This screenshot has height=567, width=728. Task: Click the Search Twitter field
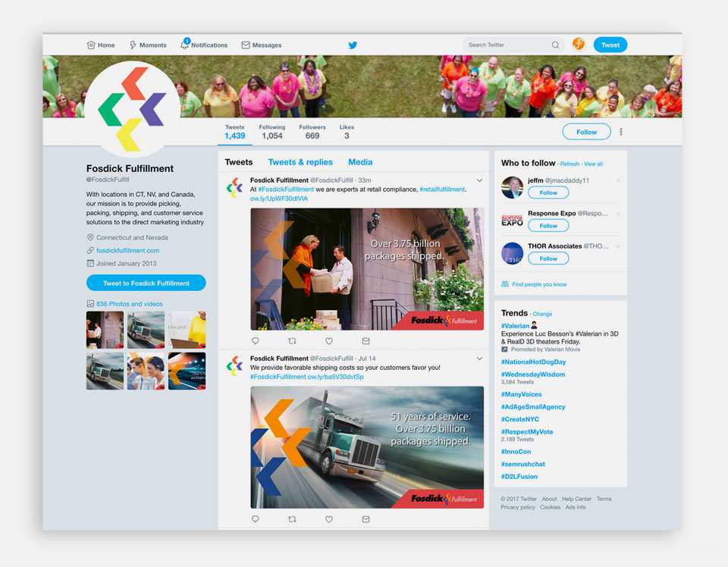tap(513, 45)
